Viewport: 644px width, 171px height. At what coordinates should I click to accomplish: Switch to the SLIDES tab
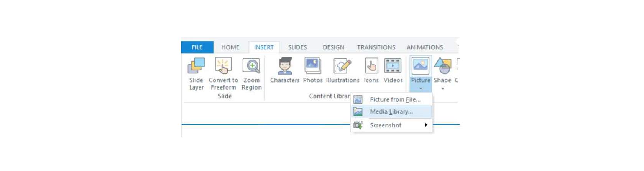(x=297, y=47)
